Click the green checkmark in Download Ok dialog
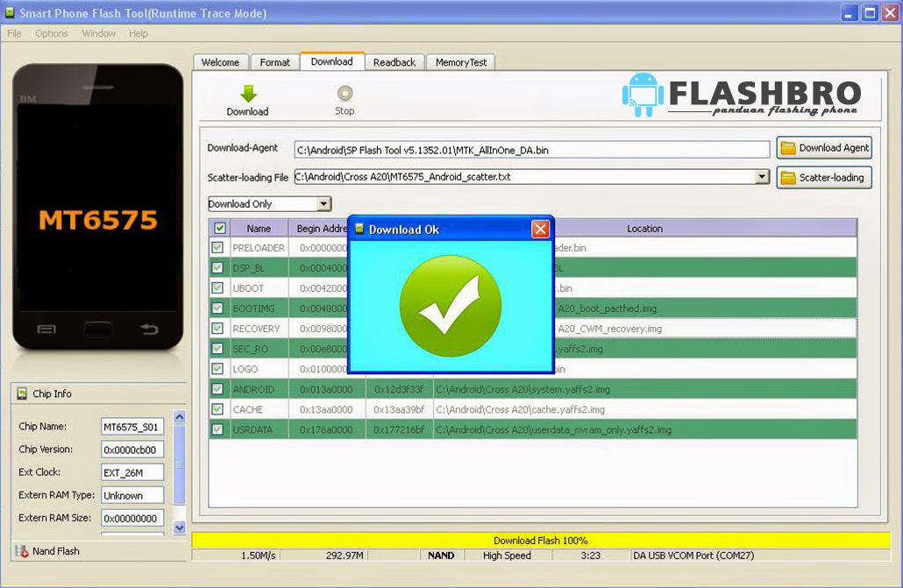This screenshot has width=903, height=588. coord(451,306)
